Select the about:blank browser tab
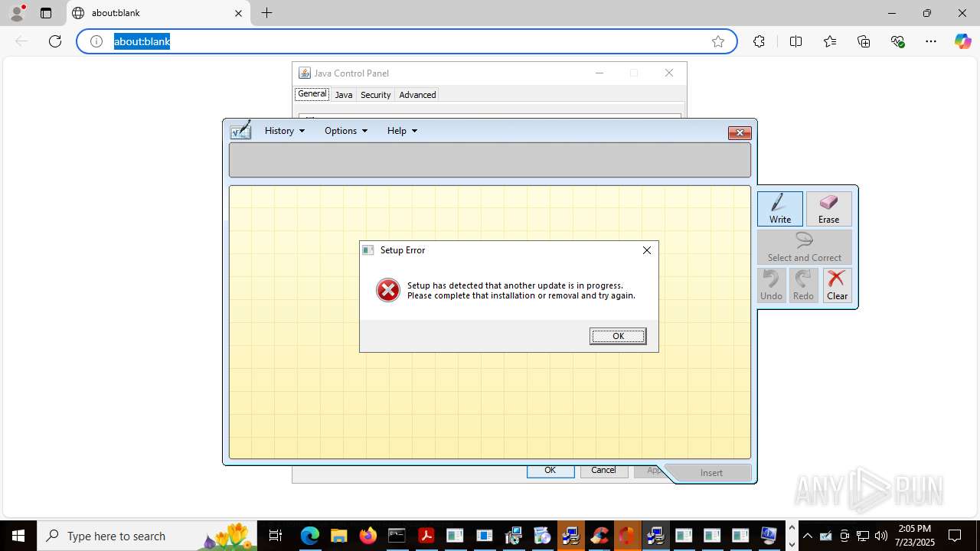 tap(158, 13)
